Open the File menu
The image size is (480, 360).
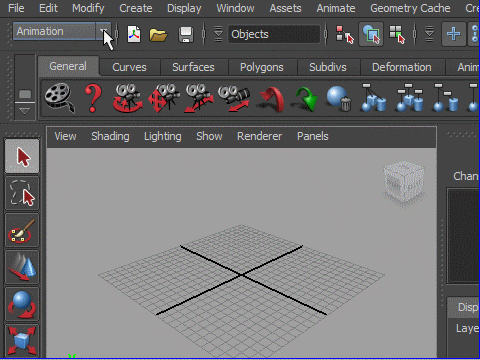(x=16, y=8)
